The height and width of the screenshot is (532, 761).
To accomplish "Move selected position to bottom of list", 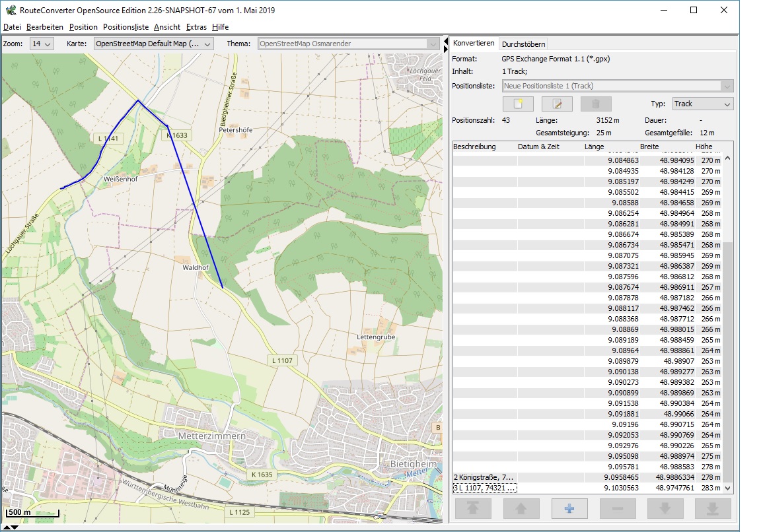I will [713, 508].
